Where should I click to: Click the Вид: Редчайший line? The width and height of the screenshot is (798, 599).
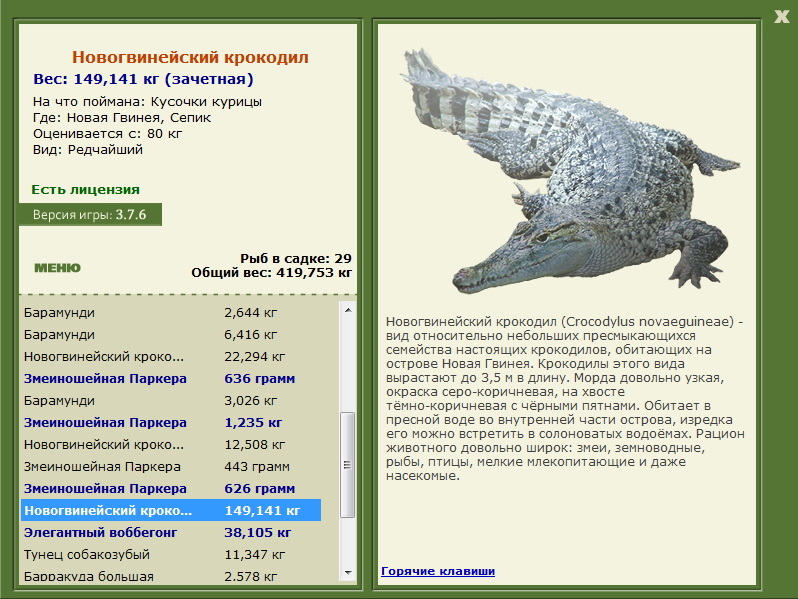pyautogui.click(x=88, y=150)
